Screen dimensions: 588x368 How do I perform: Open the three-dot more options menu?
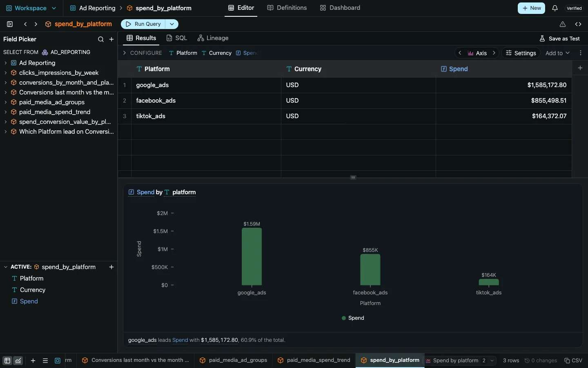(581, 53)
